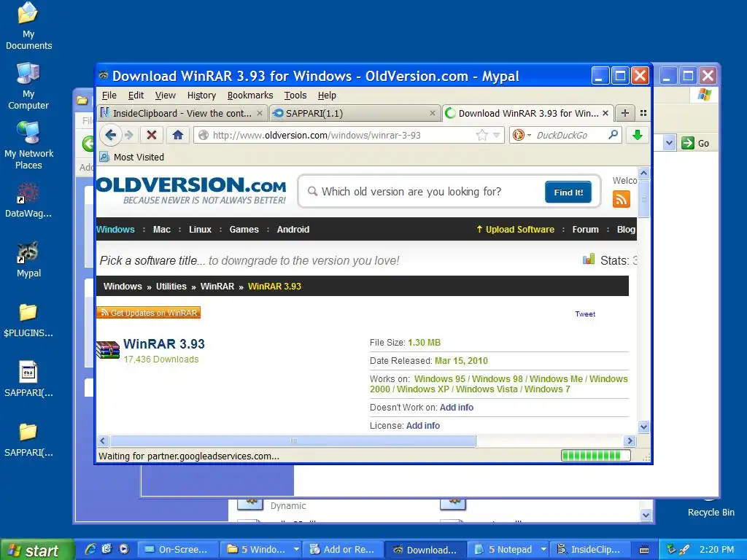
Task: Open the Games nav category
Action: point(244,230)
